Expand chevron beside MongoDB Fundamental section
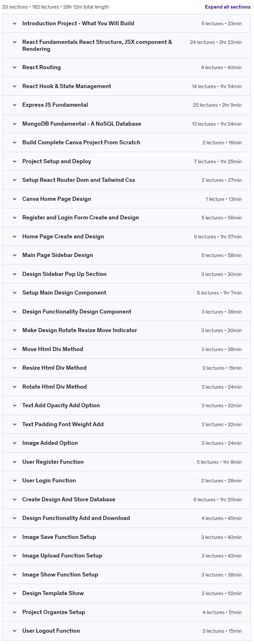The image size is (254, 644). tap(15, 124)
